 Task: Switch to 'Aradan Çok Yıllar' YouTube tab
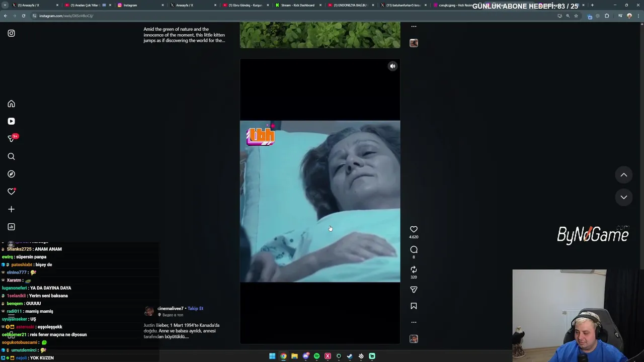click(x=87, y=5)
